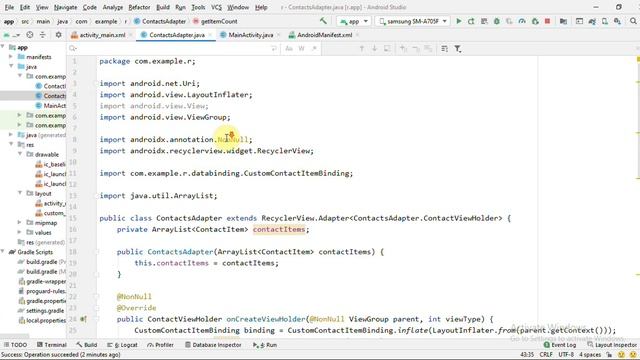Image resolution: width=640 pixels, height=360 pixels.
Task: Open the File menu
Action: (9, 7)
